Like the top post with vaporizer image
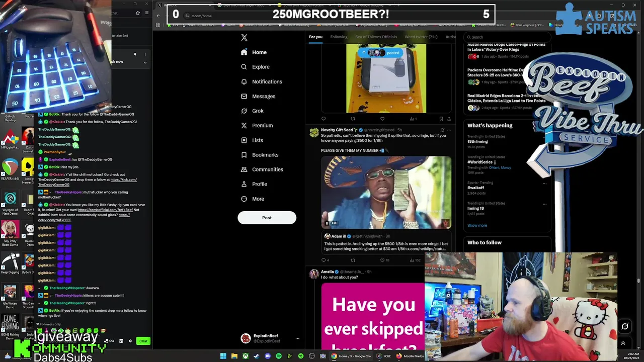Viewport: 644px width, 362px height. (382, 119)
